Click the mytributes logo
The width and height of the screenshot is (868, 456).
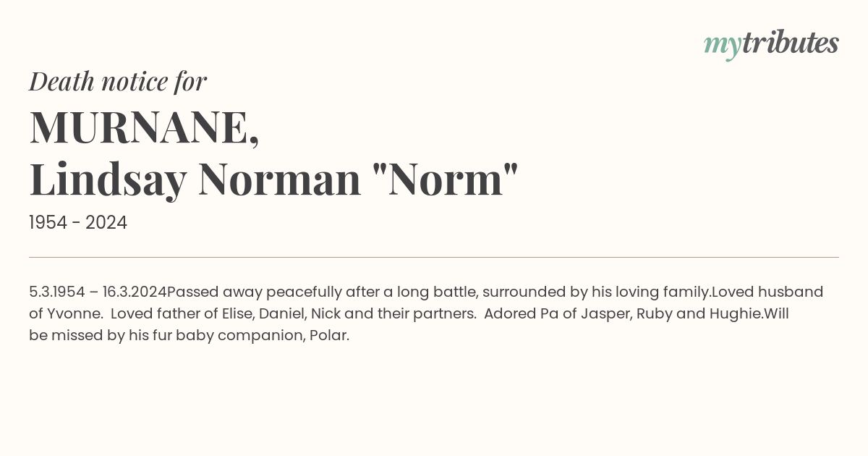coord(771,43)
